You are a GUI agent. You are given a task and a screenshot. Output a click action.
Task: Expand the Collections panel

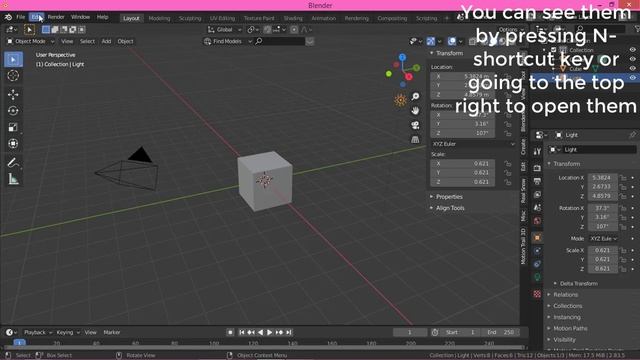tap(567, 306)
